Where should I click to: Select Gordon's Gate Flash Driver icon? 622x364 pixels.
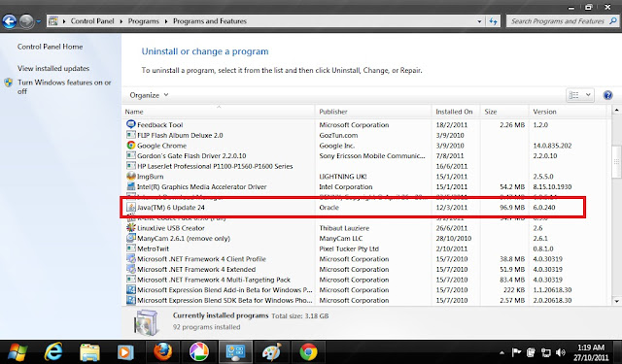pyautogui.click(x=131, y=155)
